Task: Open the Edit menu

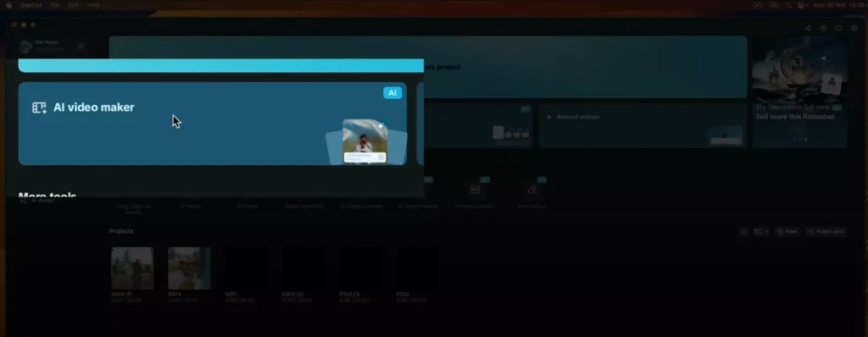Action: point(74,5)
